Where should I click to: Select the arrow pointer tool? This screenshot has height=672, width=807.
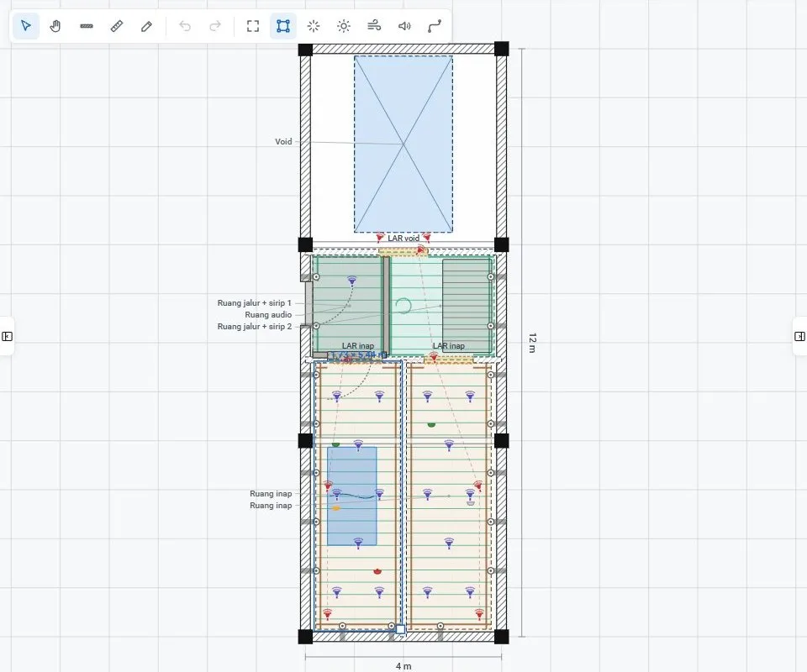26,26
